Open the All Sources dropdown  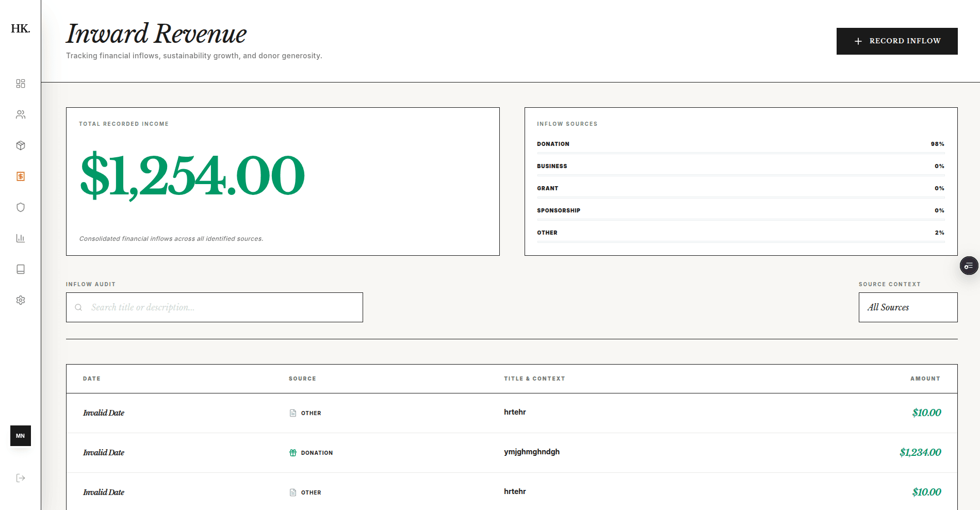tap(908, 307)
